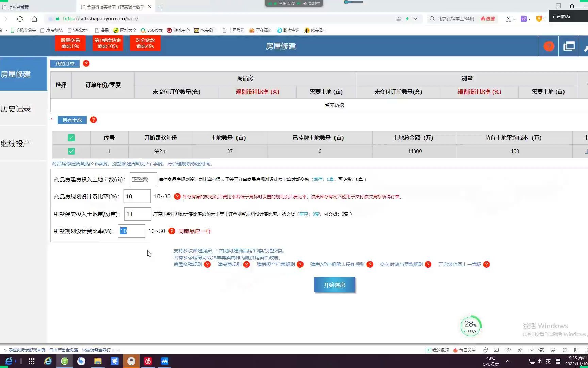Image resolution: width=588 pixels, height=368 pixels.
Task: Click the QR code icon in address bar
Action: pyautogui.click(x=398, y=19)
